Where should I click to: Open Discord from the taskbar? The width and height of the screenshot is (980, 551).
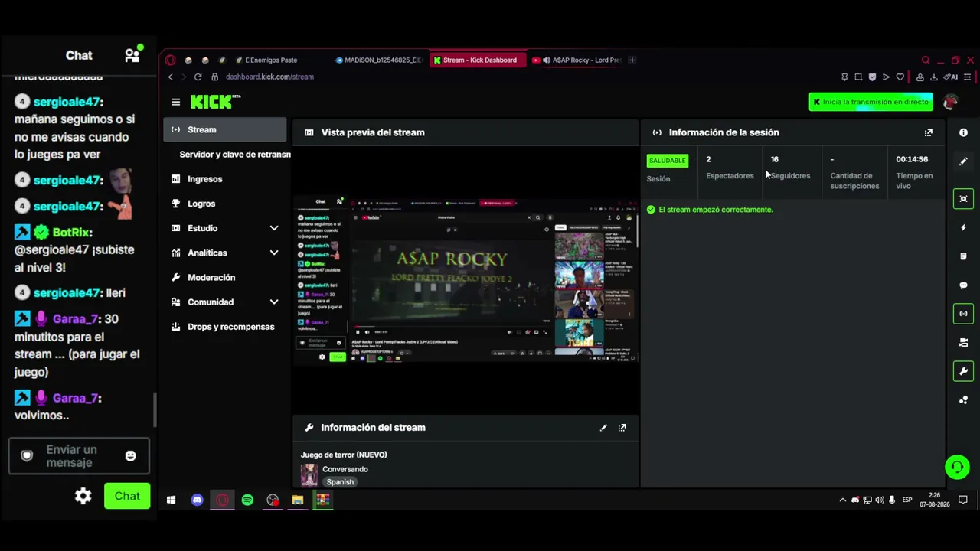197,500
